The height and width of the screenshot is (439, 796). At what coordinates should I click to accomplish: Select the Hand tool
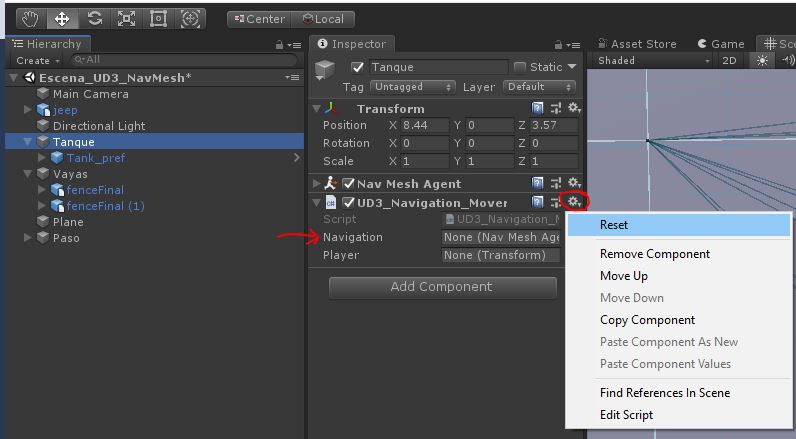[x=30, y=19]
